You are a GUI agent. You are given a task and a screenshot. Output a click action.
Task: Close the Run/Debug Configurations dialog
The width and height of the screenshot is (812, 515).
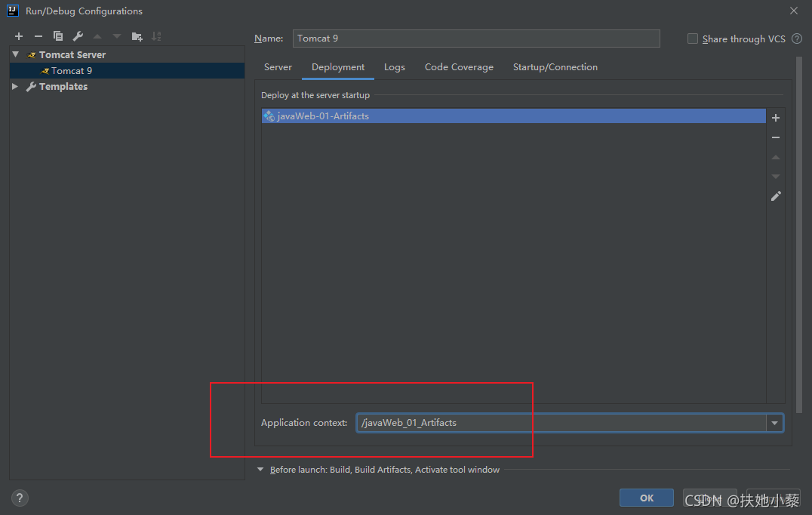pyautogui.click(x=794, y=11)
